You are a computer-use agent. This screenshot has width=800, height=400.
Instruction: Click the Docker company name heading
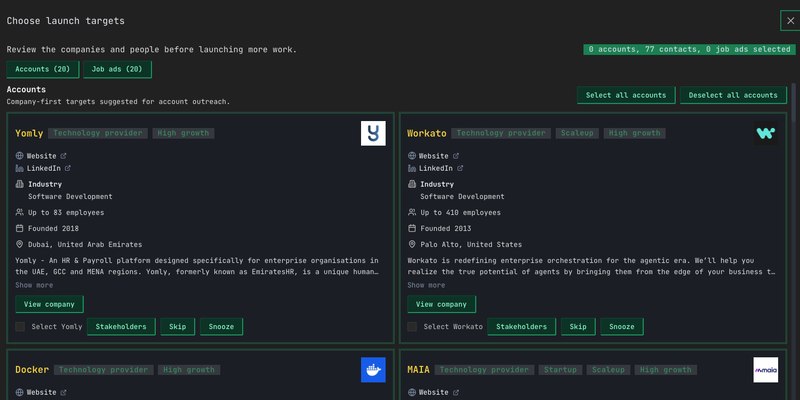click(32, 370)
